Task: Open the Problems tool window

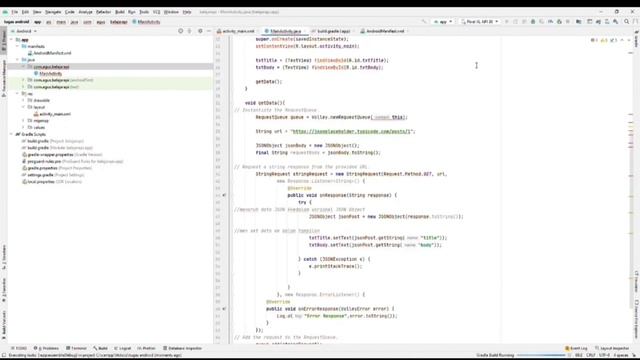Action: (46, 348)
